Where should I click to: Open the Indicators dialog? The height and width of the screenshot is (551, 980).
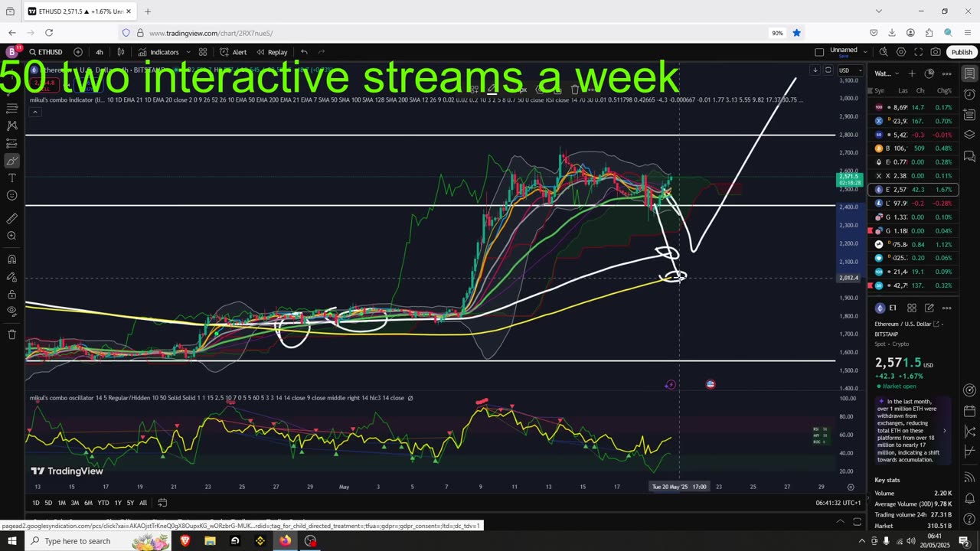pos(158,52)
